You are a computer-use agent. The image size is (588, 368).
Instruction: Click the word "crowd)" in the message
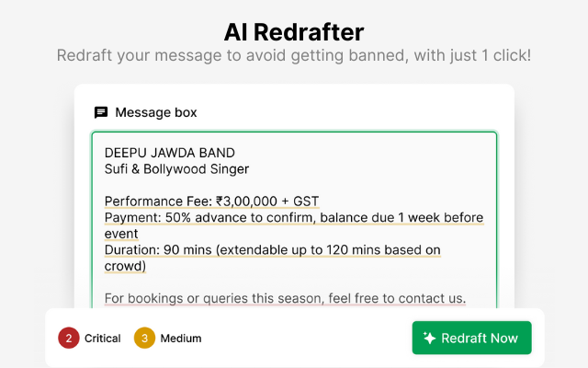(125, 267)
